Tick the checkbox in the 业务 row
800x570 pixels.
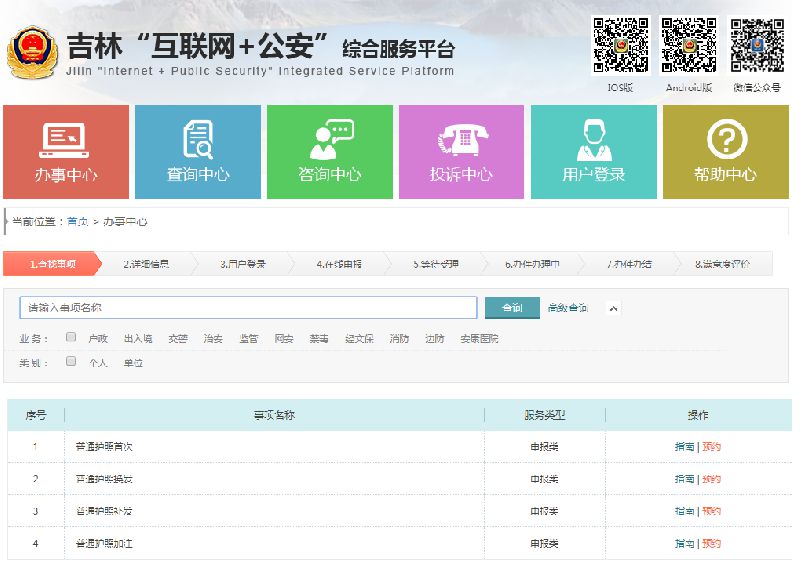tap(71, 338)
